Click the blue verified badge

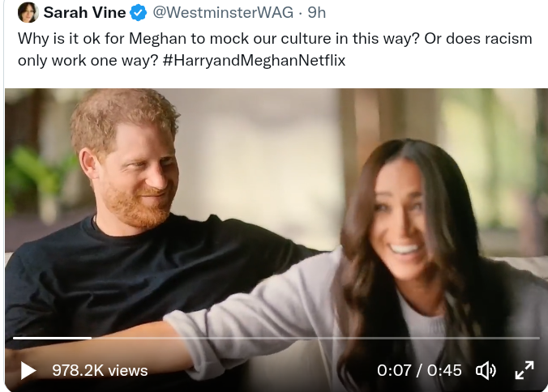tap(137, 13)
